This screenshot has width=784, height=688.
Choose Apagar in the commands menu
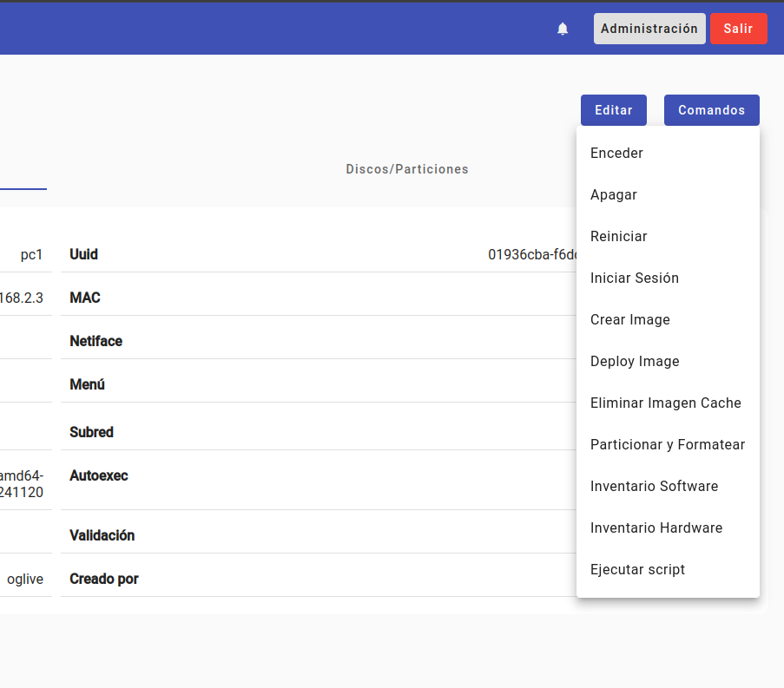click(x=614, y=195)
